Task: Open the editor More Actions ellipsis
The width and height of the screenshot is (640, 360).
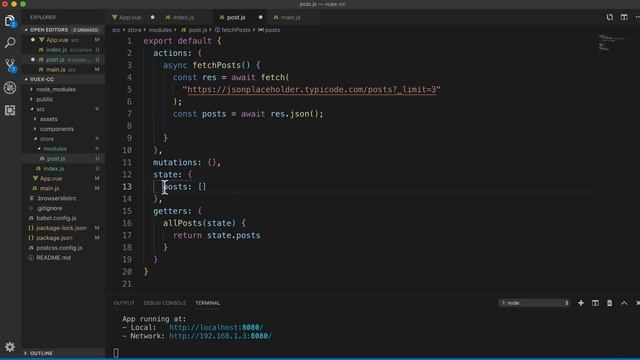Action: pos(637,17)
